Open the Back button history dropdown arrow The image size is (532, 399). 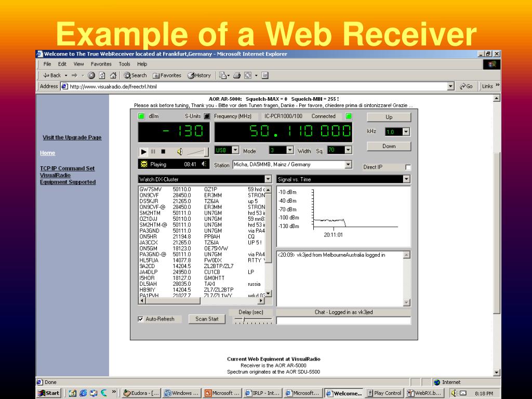point(66,75)
